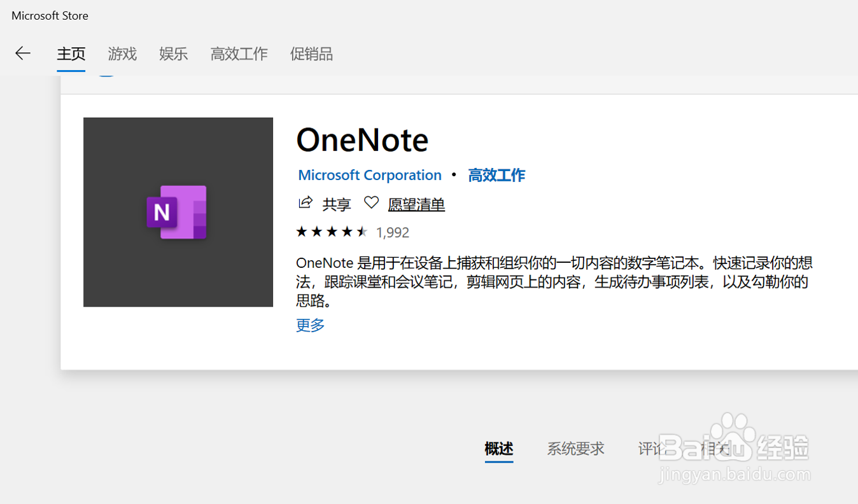Click the share icon beside 共享
Image resolution: width=858 pixels, height=504 pixels.
[306, 203]
